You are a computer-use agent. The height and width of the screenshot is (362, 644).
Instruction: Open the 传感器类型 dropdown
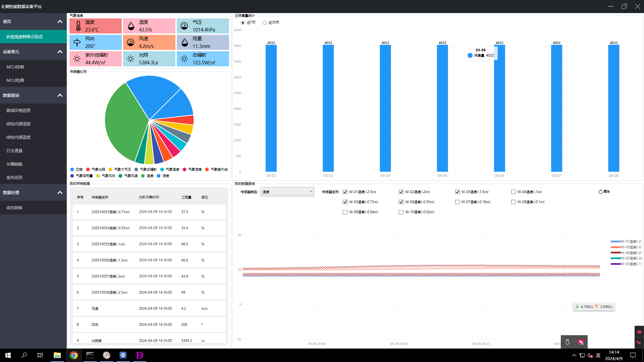pyautogui.click(x=287, y=192)
